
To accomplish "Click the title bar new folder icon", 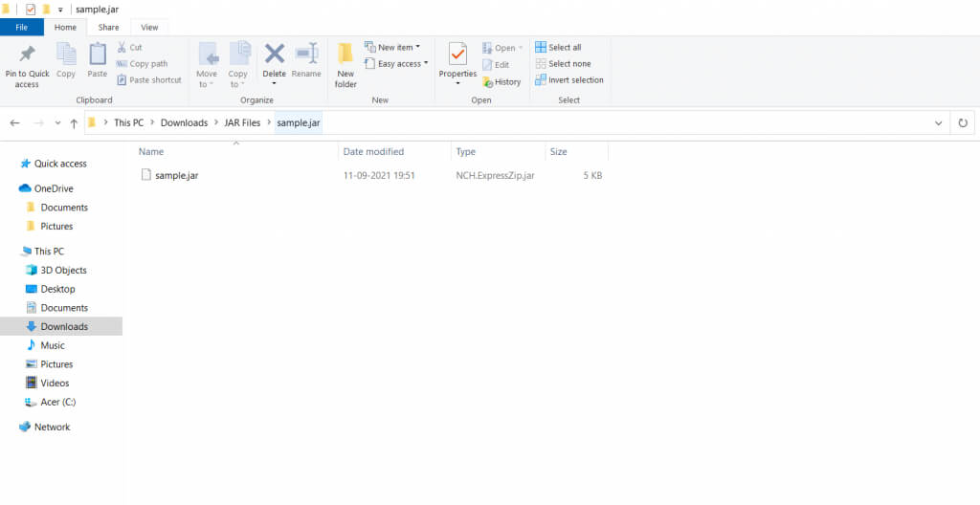I will (x=46, y=9).
